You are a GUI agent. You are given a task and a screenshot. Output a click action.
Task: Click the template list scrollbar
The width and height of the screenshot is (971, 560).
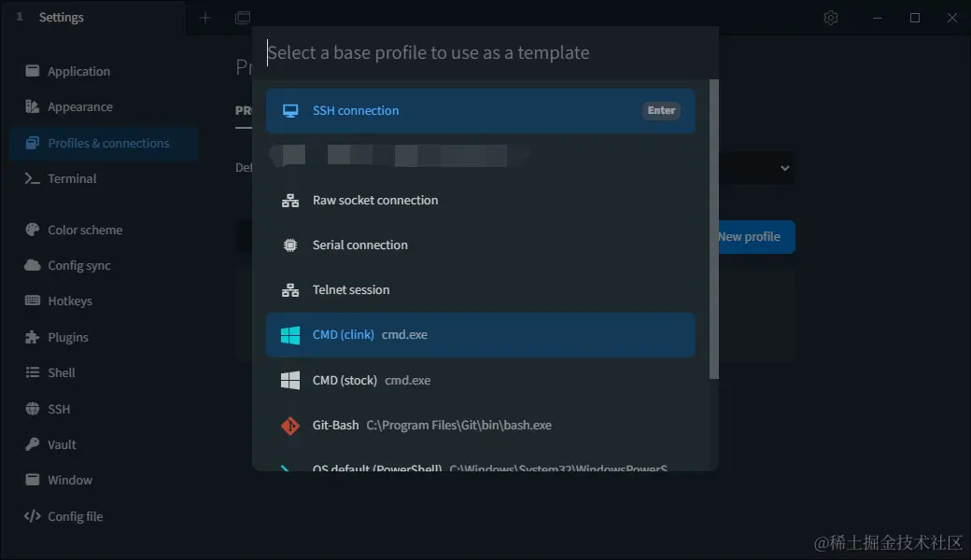tap(714, 229)
